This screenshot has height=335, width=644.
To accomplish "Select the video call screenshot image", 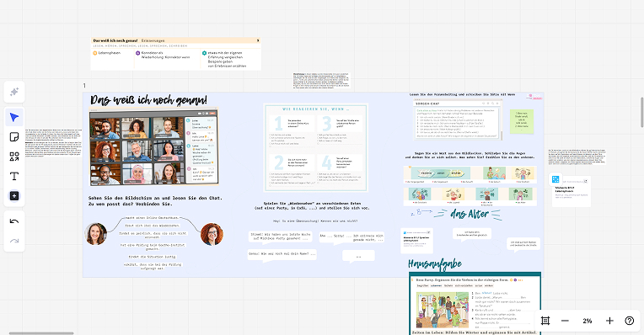I will (154, 147).
